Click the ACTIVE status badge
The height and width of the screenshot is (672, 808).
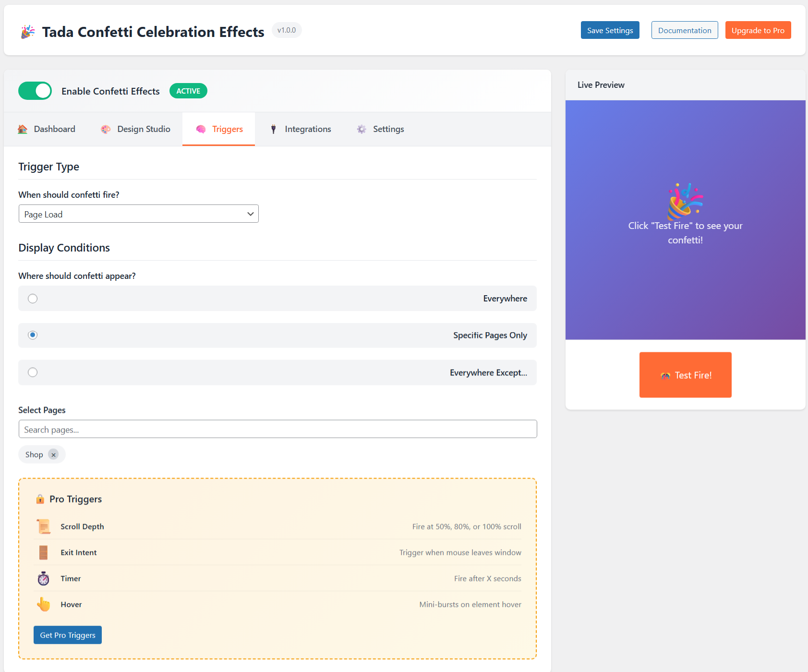coord(188,91)
